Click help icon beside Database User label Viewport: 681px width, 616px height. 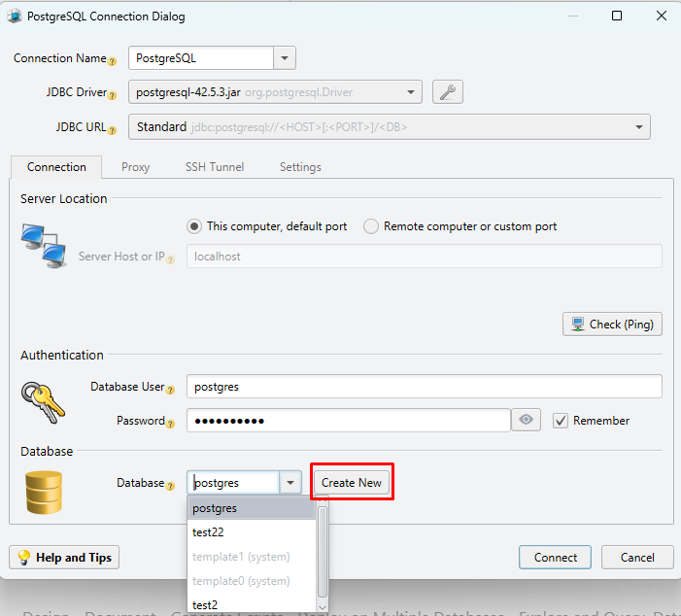tap(171, 390)
